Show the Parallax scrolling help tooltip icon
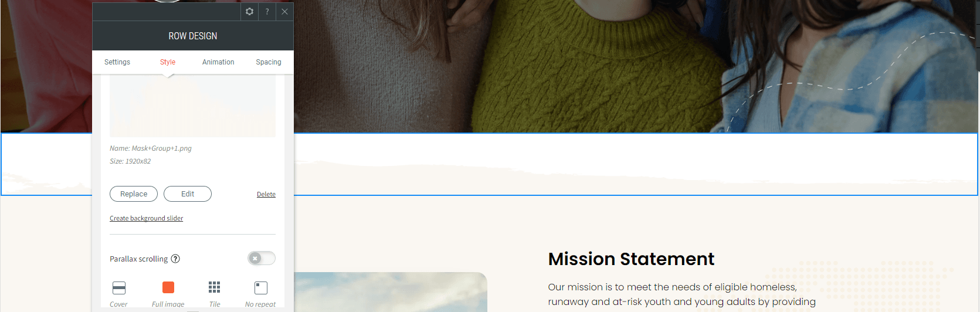The image size is (980, 312). pyautogui.click(x=175, y=259)
